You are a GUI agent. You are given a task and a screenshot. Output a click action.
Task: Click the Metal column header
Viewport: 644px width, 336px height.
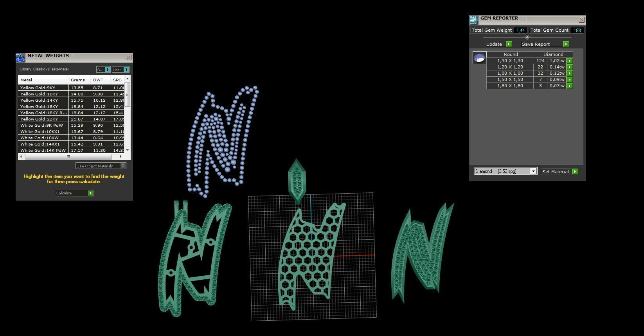pyautogui.click(x=43, y=80)
